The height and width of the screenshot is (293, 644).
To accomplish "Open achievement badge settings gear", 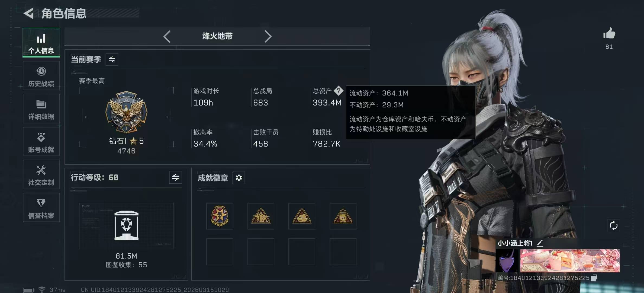I will (239, 178).
